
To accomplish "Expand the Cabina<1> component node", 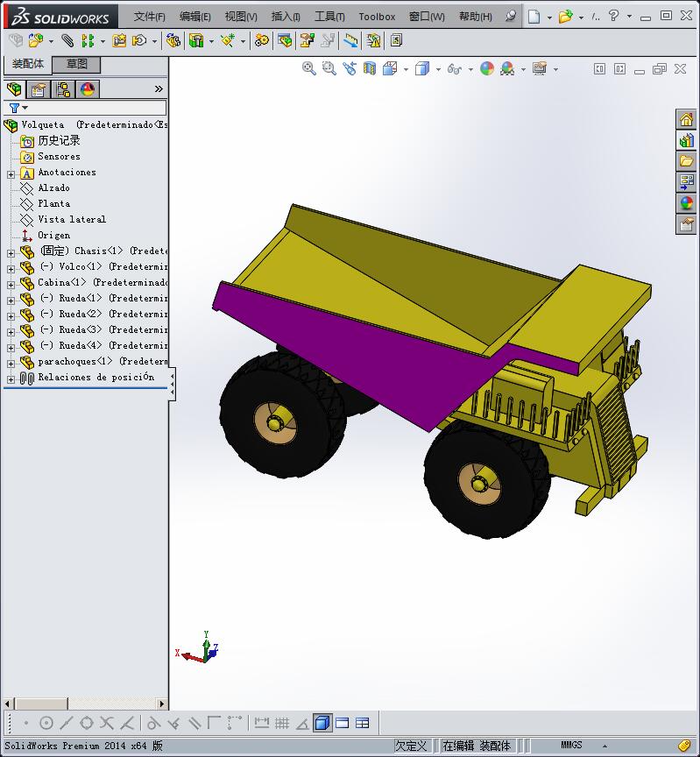I will (x=11, y=285).
